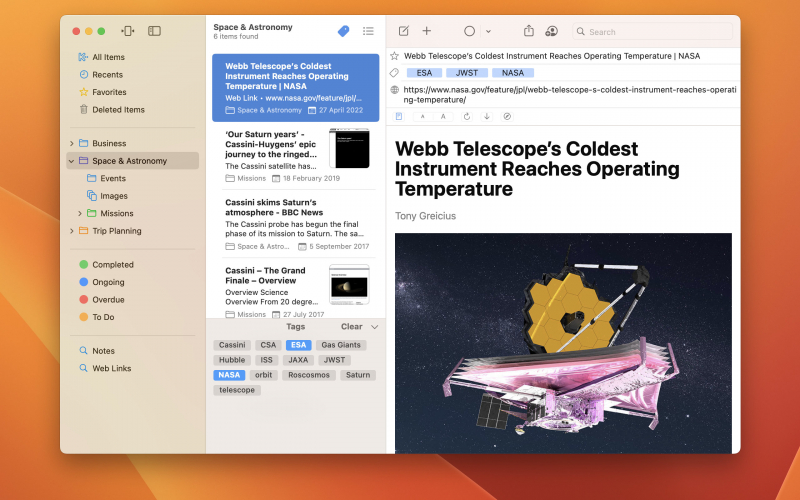
Task: Toggle the Hubble tag filter
Action: pos(232,360)
